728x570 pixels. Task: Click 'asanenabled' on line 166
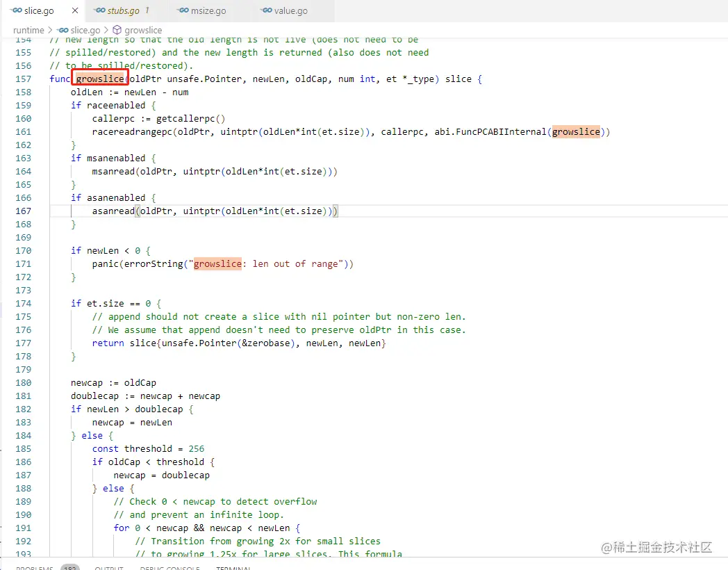click(116, 198)
